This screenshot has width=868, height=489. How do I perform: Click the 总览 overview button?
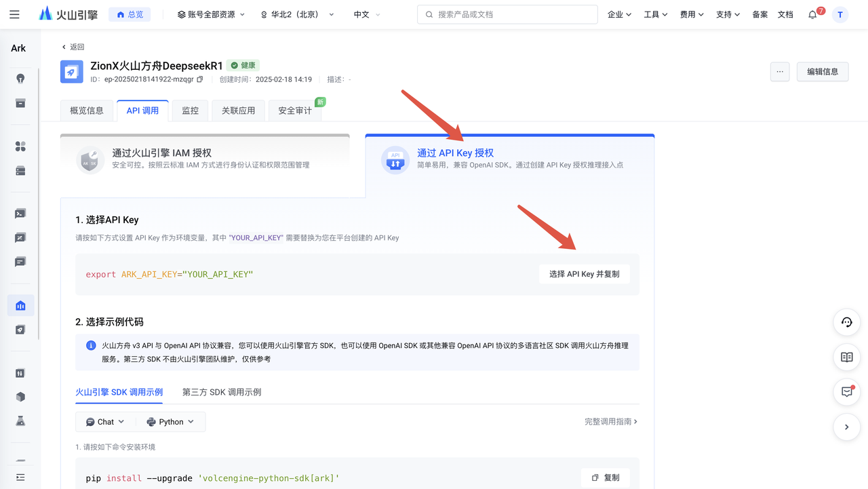pyautogui.click(x=130, y=14)
